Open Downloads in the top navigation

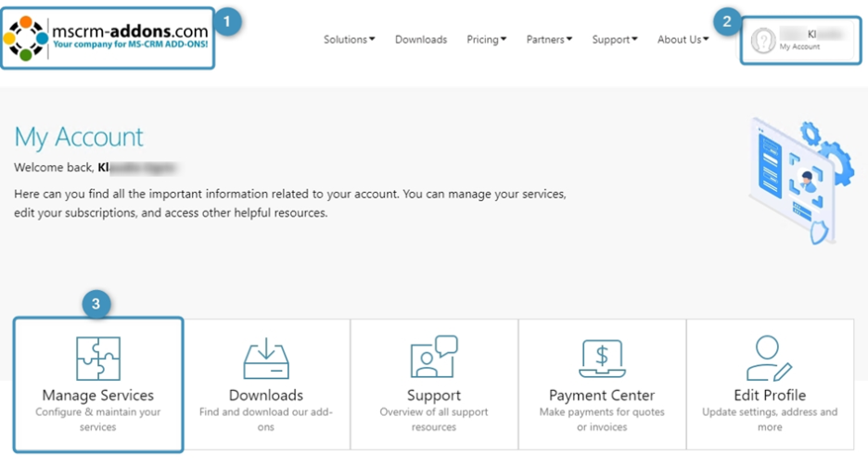[x=421, y=39]
